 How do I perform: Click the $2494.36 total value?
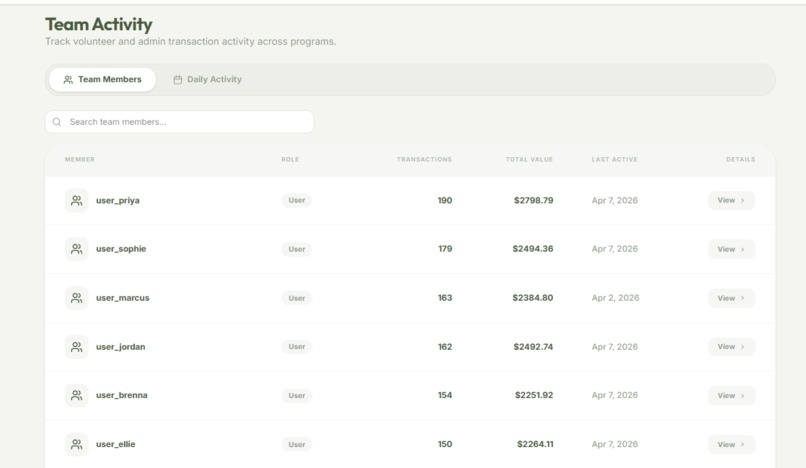[x=533, y=249]
